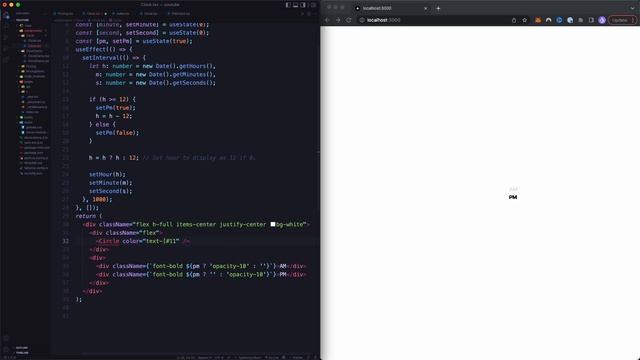Open a new browser tab
This screenshot has width=640, height=360.
click(438, 8)
